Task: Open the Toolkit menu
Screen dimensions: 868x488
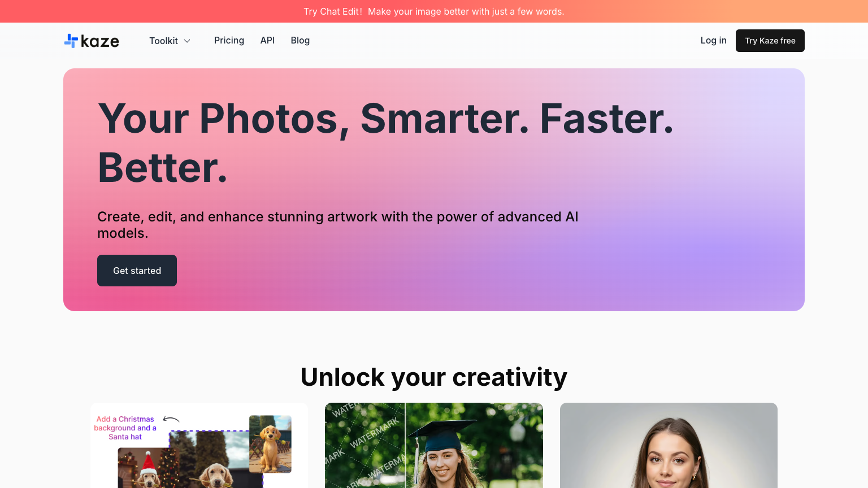Action: point(170,41)
